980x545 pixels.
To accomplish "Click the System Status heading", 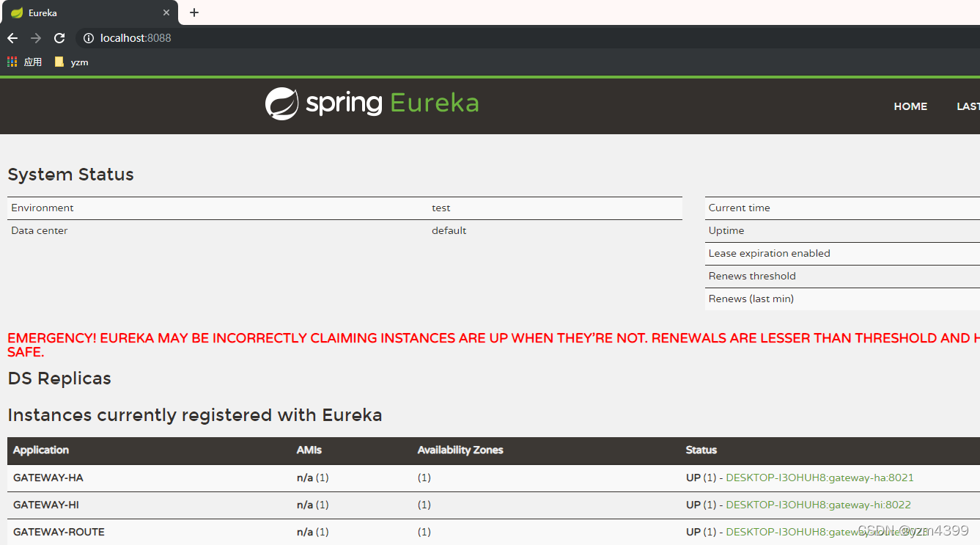I will pos(71,175).
